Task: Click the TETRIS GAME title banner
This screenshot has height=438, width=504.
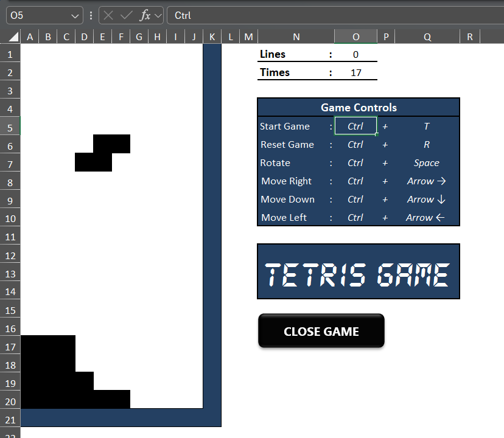Action: (x=359, y=271)
